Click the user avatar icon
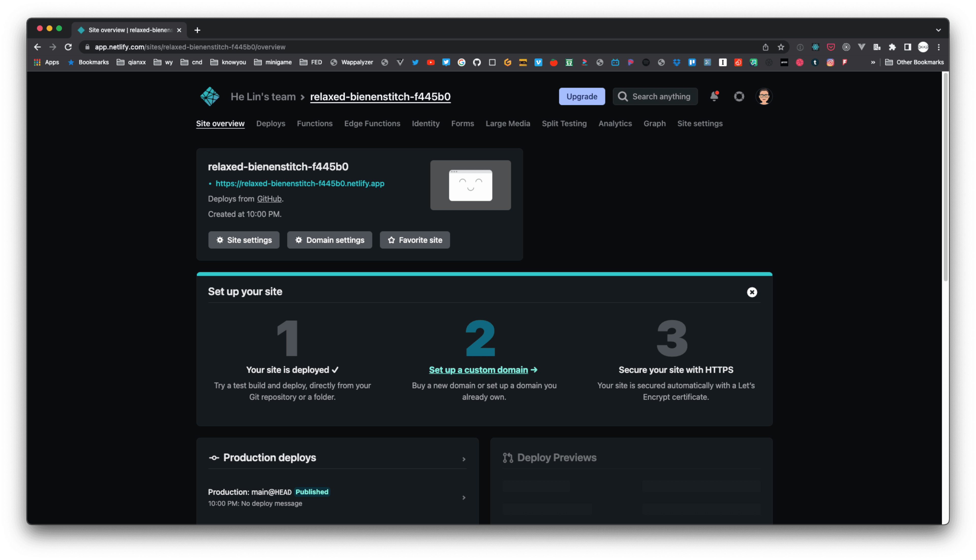Image resolution: width=976 pixels, height=560 pixels. [764, 96]
